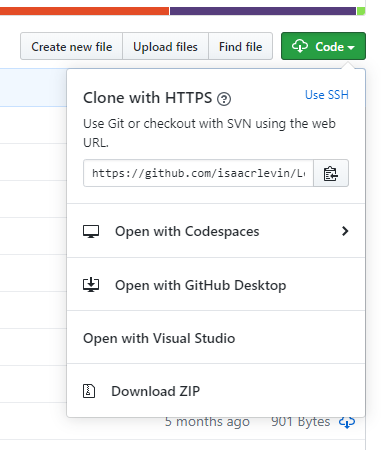
Task: Expand Codespaces submenu chevron arrow
Action: pos(345,231)
